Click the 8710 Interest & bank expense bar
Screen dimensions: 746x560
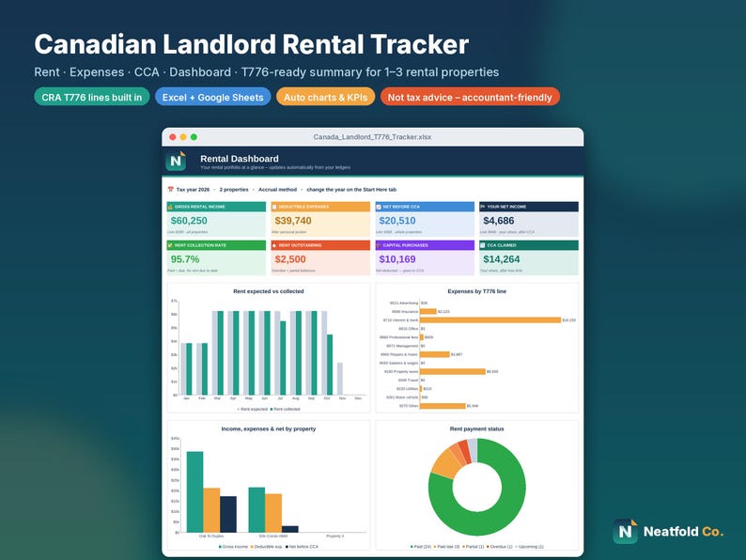[x=490, y=320]
